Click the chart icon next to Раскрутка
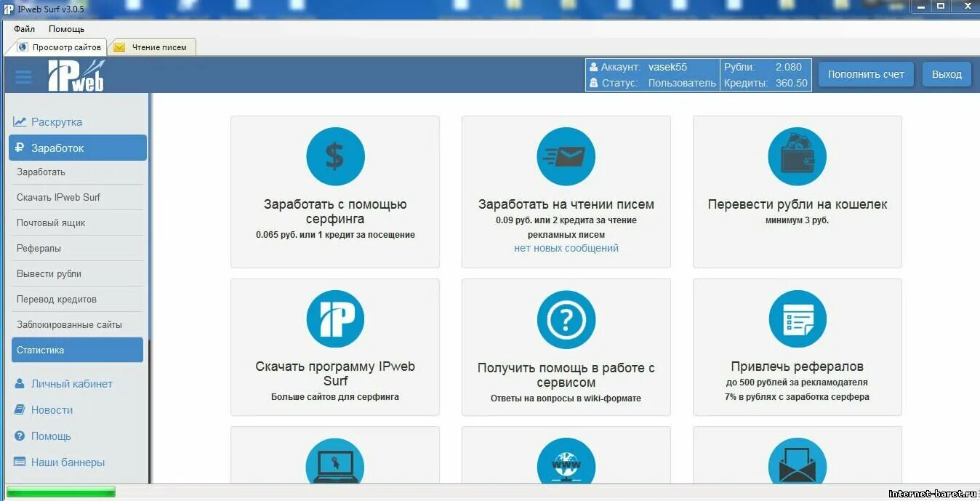This screenshot has height=501, width=980. (x=20, y=122)
